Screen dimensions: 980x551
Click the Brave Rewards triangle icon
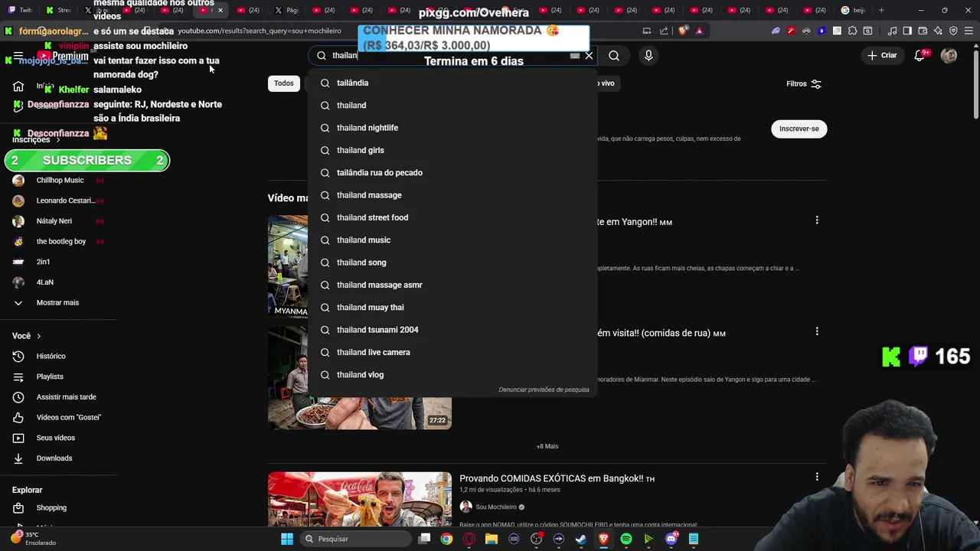699,31
